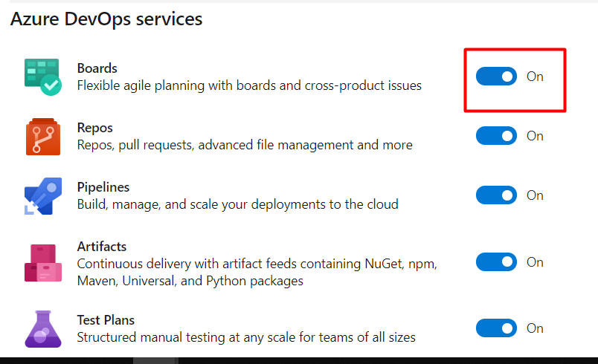Click the Boards title text
The height and width of the screenshot is (364, 598).
pos(97,68)
